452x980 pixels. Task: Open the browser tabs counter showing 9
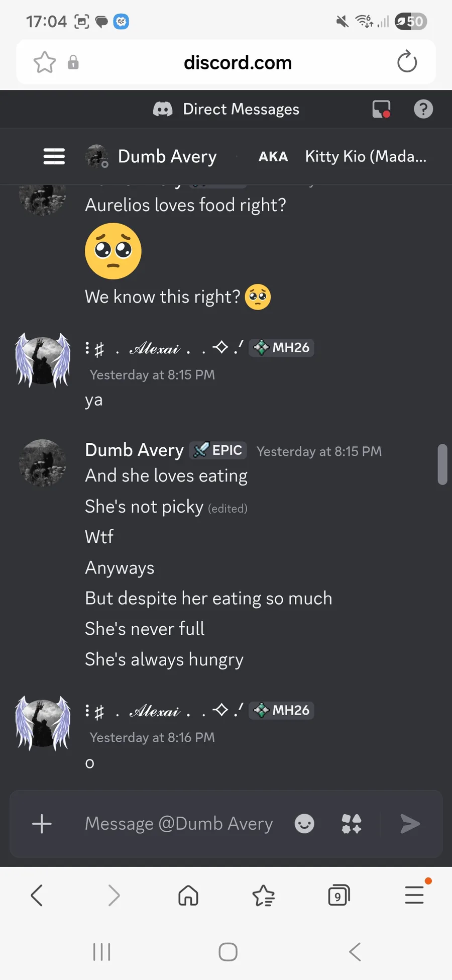338,895
